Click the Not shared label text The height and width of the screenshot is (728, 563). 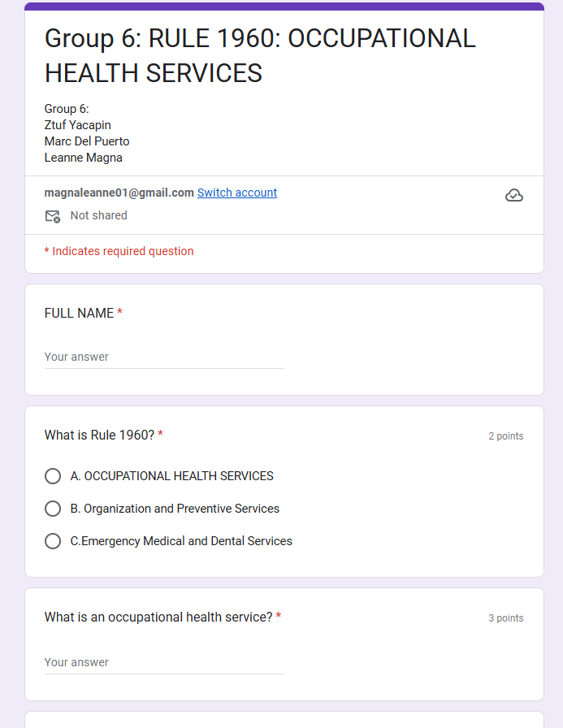[98, 215]
